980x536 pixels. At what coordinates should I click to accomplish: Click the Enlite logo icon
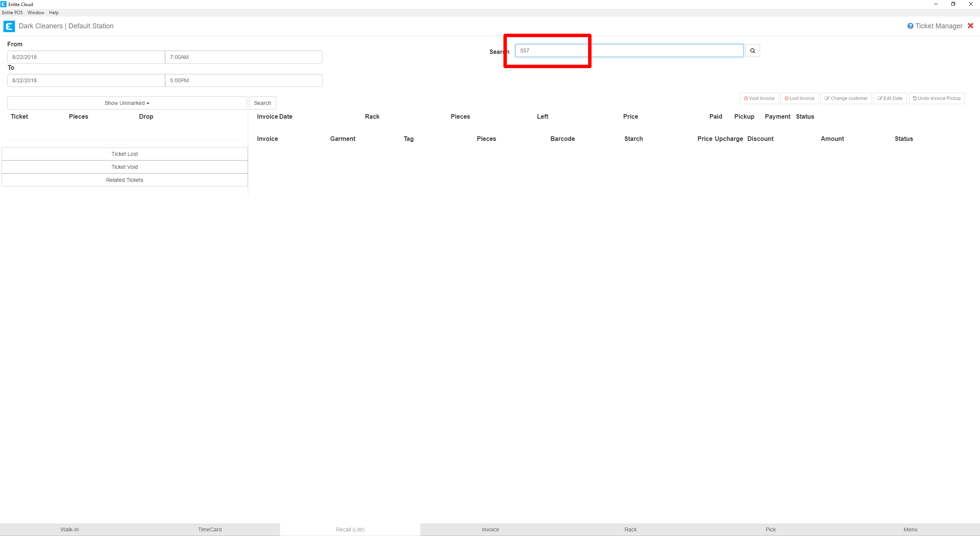pos(9,26)
